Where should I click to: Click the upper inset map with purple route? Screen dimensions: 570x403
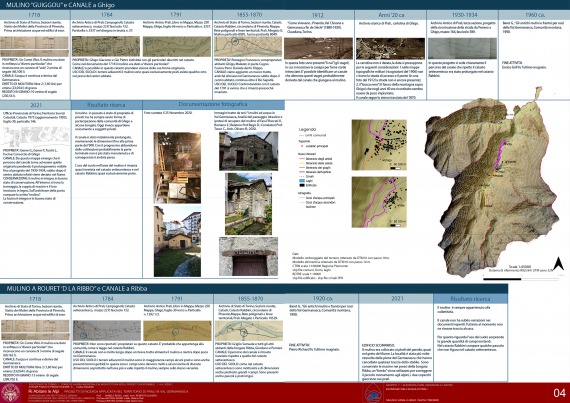point(379,145)
